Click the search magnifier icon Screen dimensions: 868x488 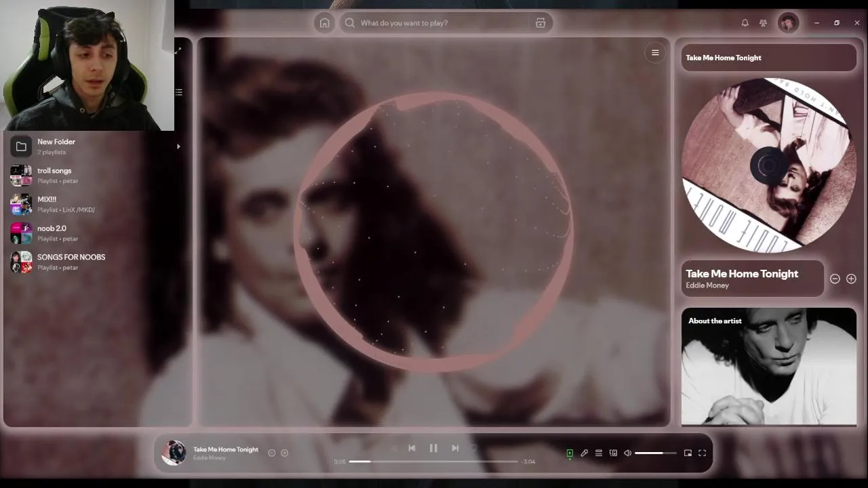350,23
